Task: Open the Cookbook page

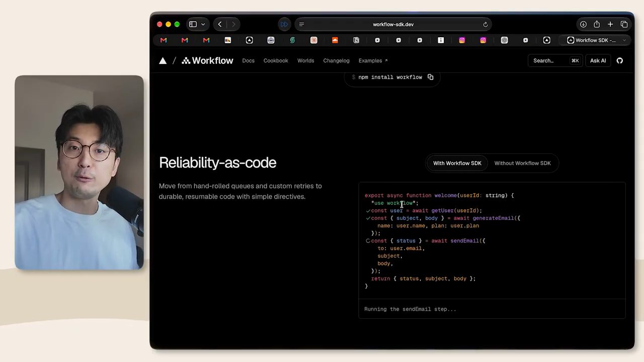Action: [276, 61]
